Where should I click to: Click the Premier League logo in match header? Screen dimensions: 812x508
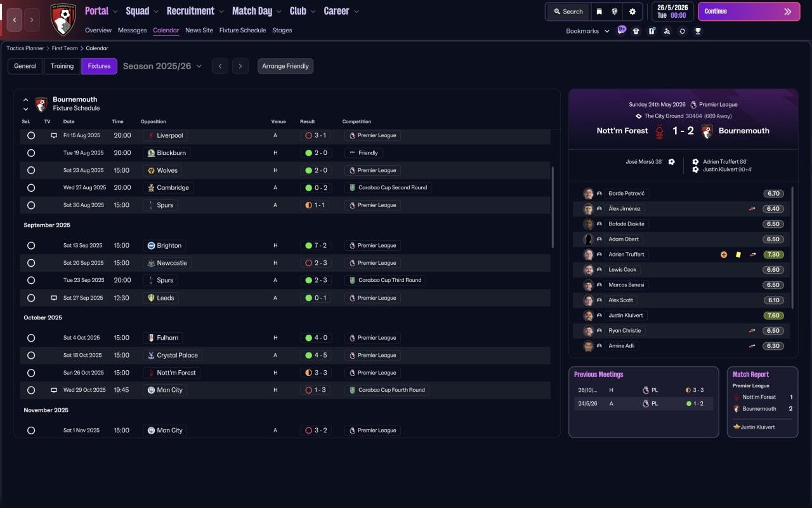[693, 105]
